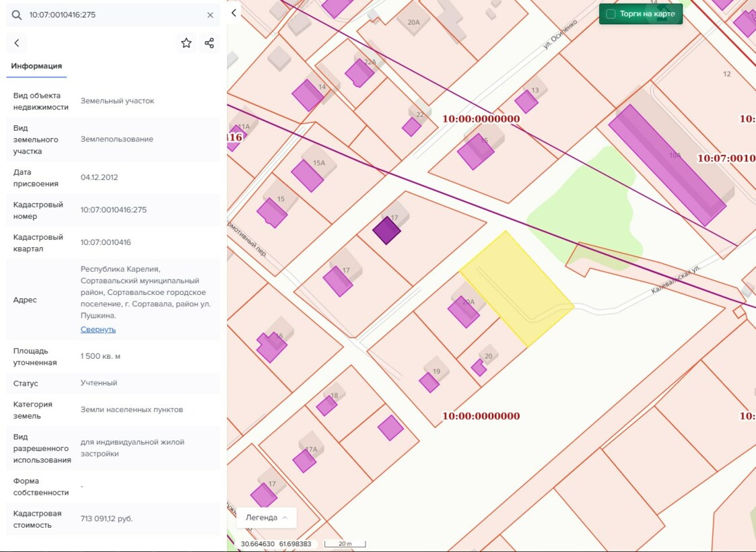Click building 19 on the map
756x552 pixels.
(429, 382)
